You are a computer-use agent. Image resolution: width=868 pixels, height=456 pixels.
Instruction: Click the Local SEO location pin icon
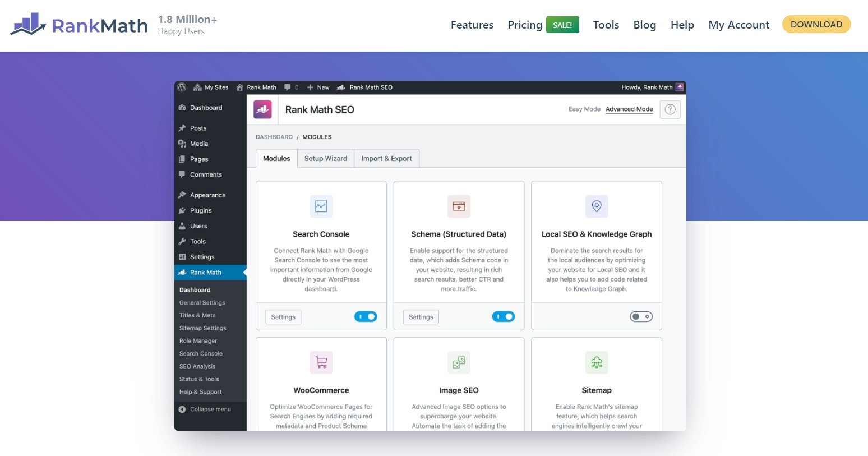coord(597,206)
